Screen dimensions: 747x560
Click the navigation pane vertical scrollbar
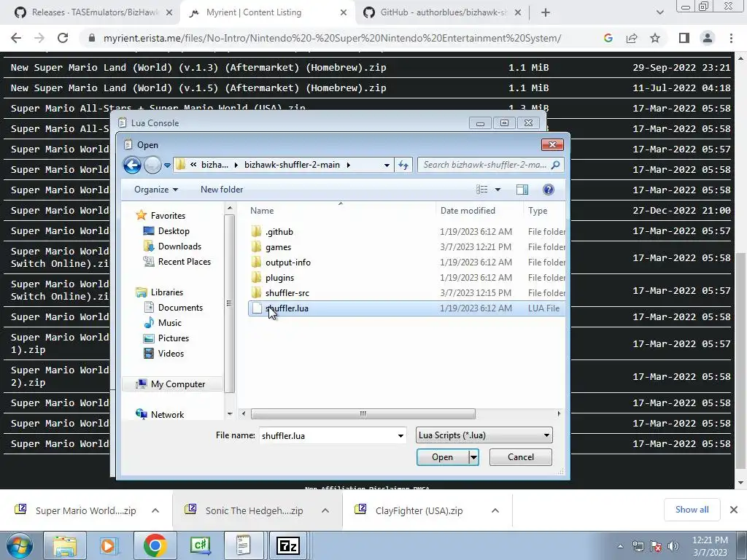coord(229,304)
